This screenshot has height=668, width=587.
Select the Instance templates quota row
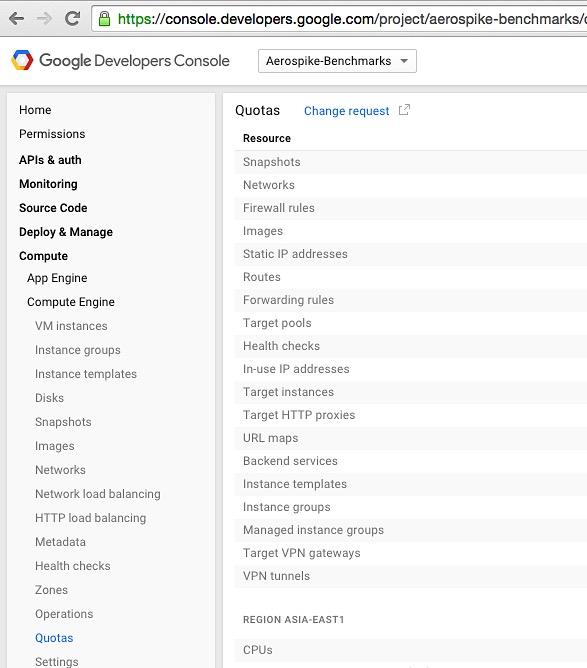coord(411,484)
